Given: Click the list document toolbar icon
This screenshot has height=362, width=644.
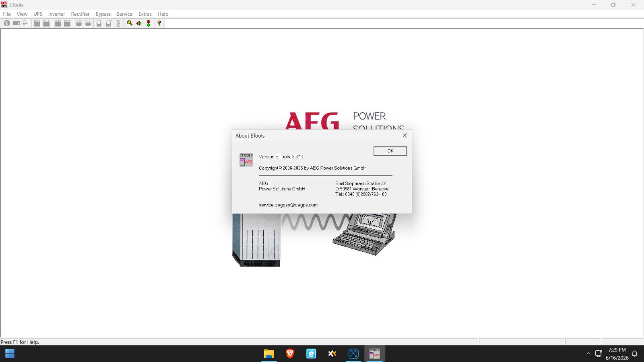Looking at the screenshot, I should [118, 23].
